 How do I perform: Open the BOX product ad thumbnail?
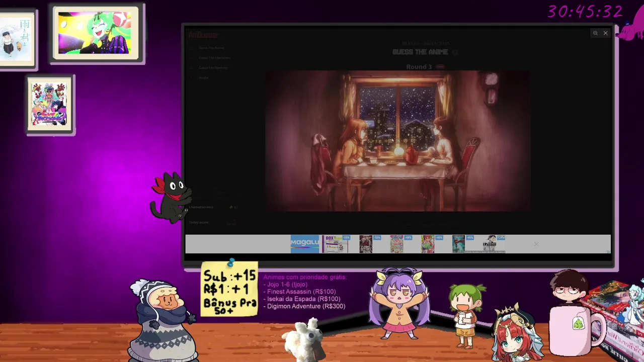click(x=336, y=243)
